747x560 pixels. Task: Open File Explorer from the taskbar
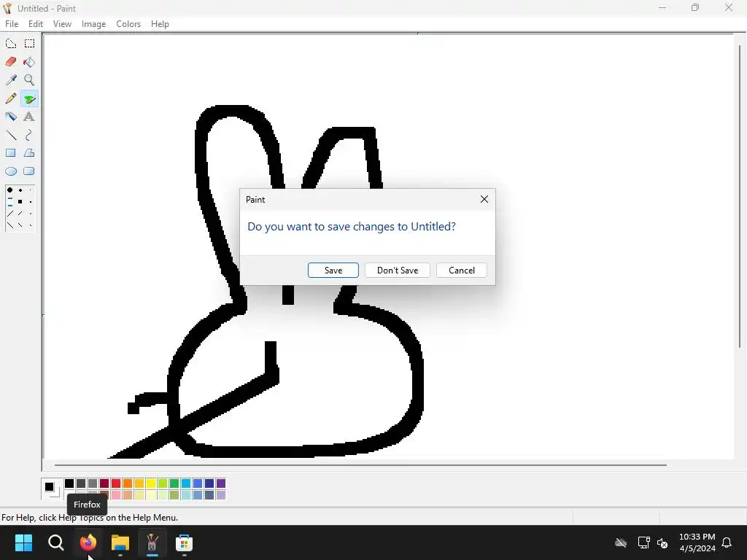[120, 542]
